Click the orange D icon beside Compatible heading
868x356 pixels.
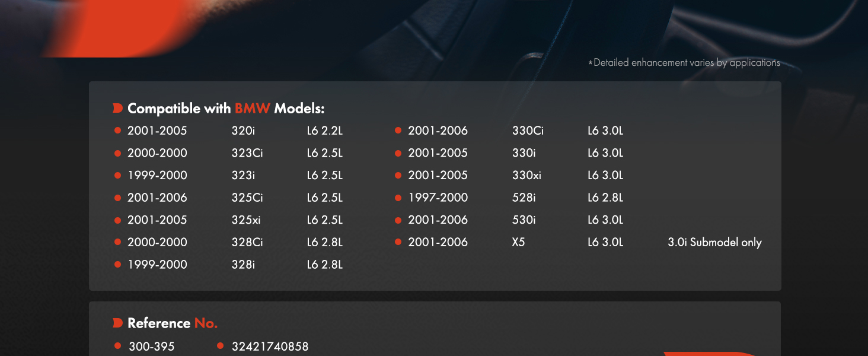coord(117,109)
